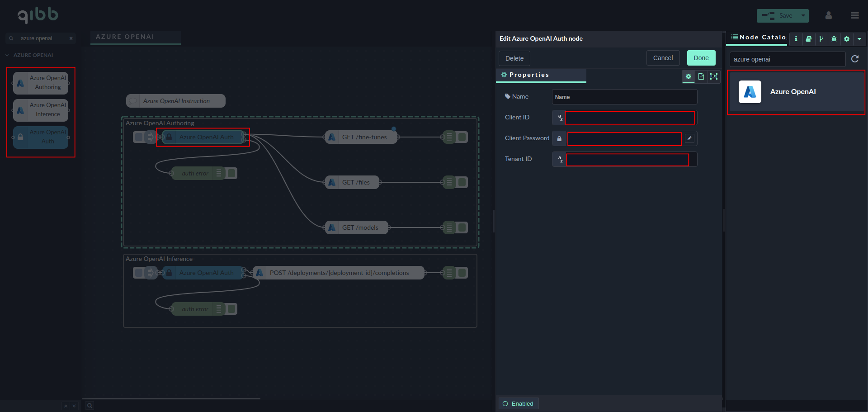Open the help book icon in sidebar
The image size is (868, 412).
point(808,39)
